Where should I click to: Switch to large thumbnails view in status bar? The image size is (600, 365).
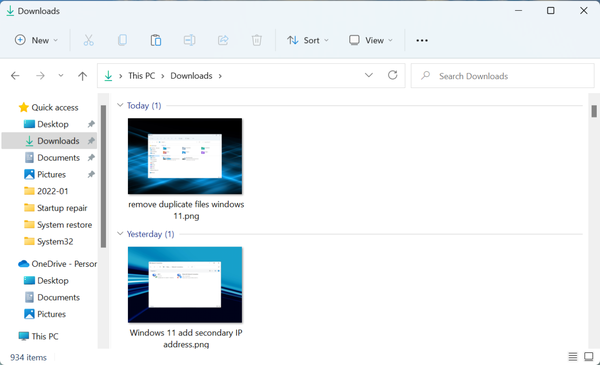[x=589, y=357]
